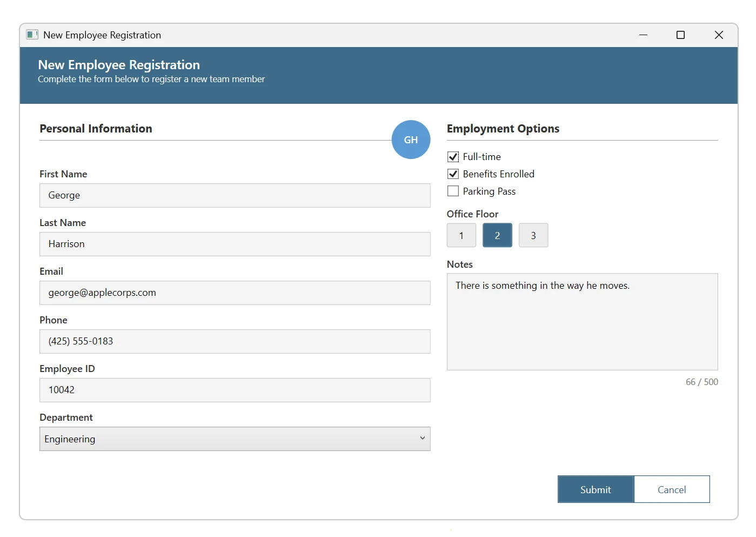Viewport: 756px width, 537px height.
Task: Submit the registration form
Action: coord(595,489)
